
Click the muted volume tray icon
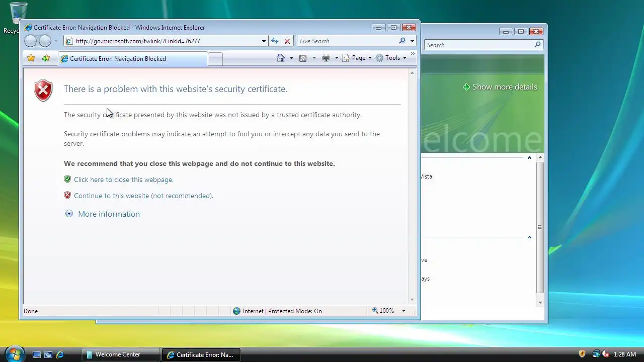(x=605, y=354)
